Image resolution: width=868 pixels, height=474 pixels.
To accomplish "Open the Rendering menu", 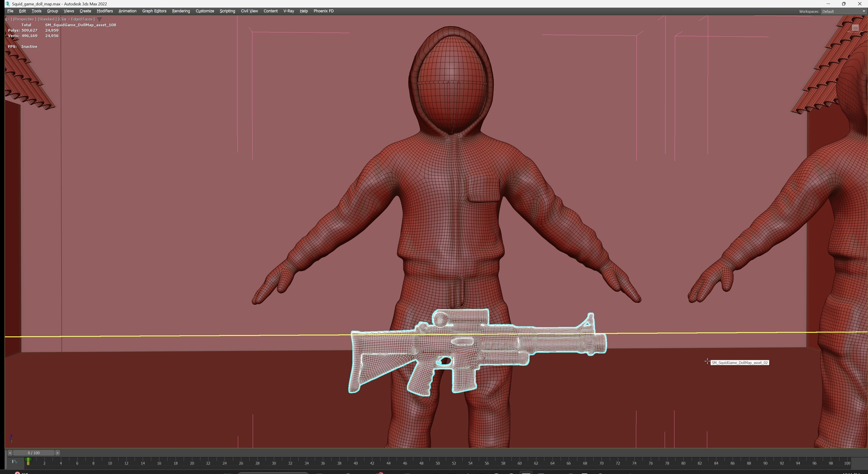I will click(181, 11).
